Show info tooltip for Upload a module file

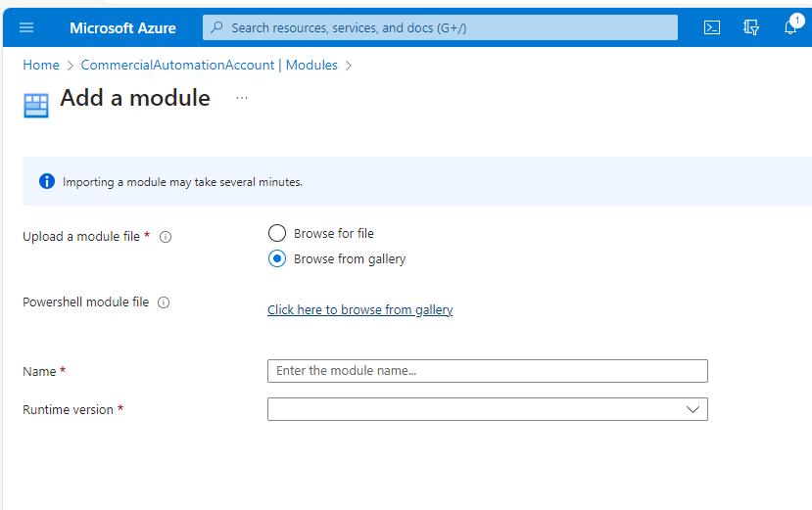pos(166,237)
